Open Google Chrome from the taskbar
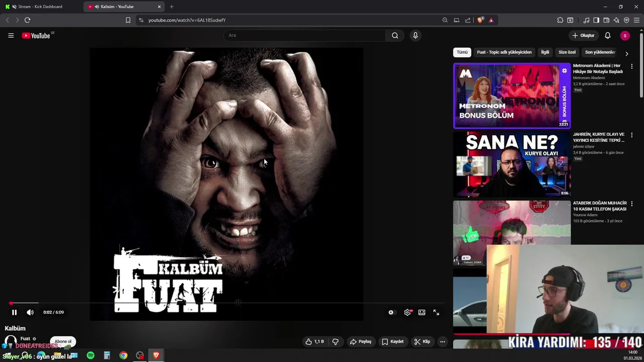This screenshot has width=644, height=362. click(123, 355)
